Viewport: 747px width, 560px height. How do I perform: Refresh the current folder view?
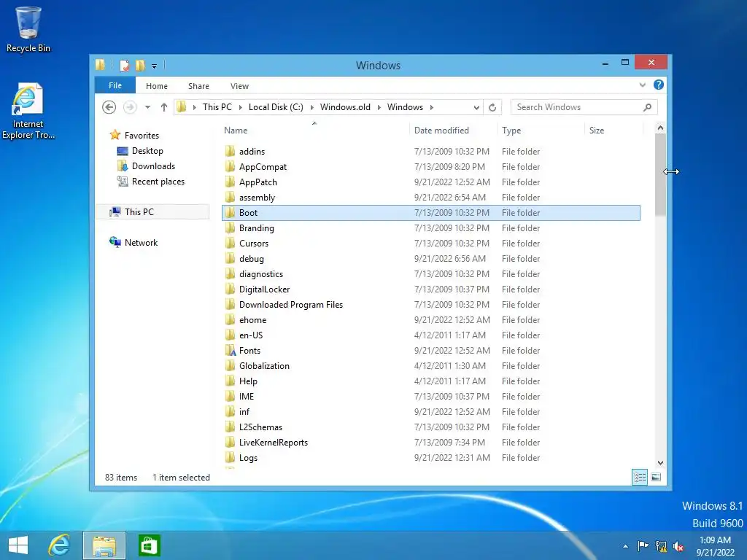coord(492,108)
